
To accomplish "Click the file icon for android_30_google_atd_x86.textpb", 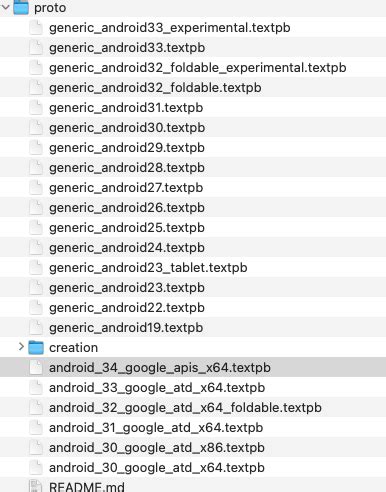I will pyautogui.click(x=36, y=447).
